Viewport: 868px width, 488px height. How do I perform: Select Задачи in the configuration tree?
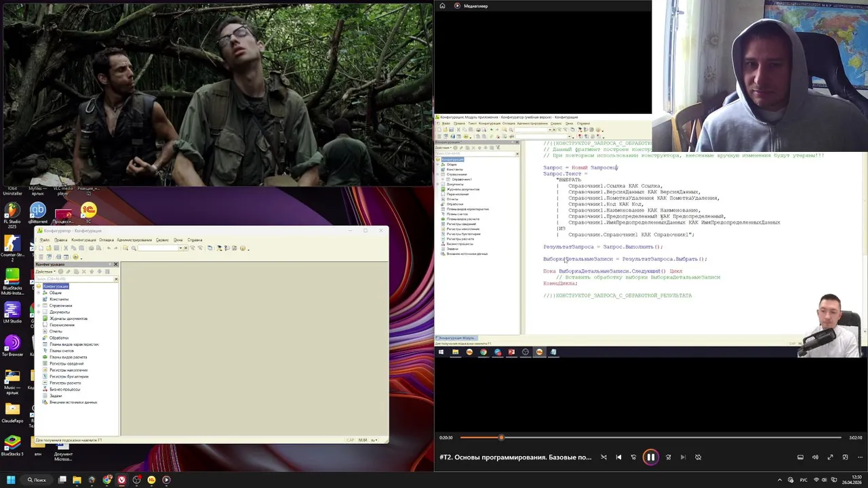(x=56, y=396)
